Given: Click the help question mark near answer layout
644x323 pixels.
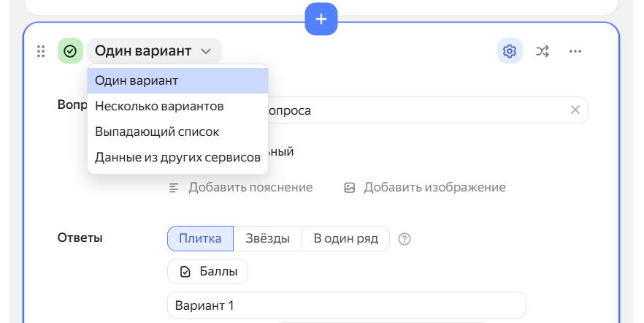Looking at the screenshot, I should (x=405, y=239).
